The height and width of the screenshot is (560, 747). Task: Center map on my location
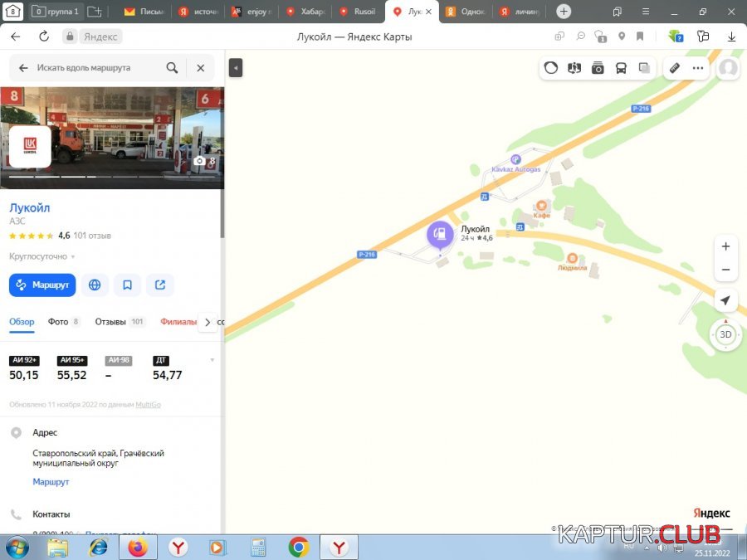[725, 300]
